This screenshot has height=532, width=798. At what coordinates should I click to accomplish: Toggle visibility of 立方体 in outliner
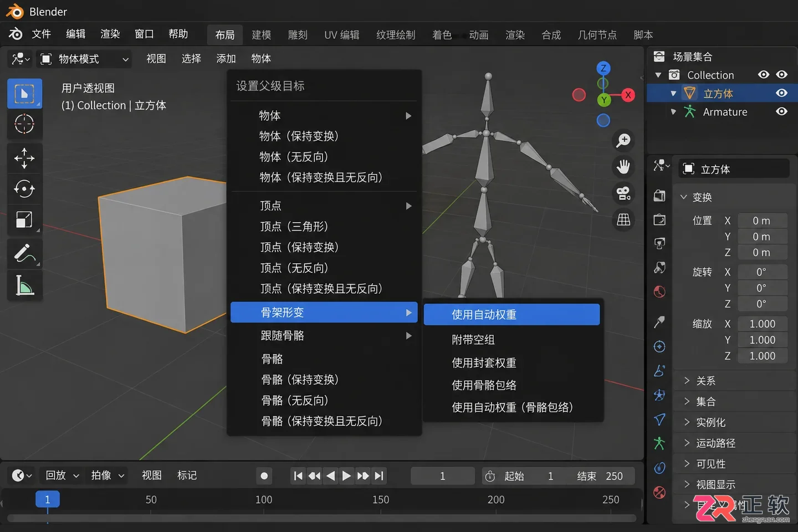pyautogui.click(x=781, y=93)
